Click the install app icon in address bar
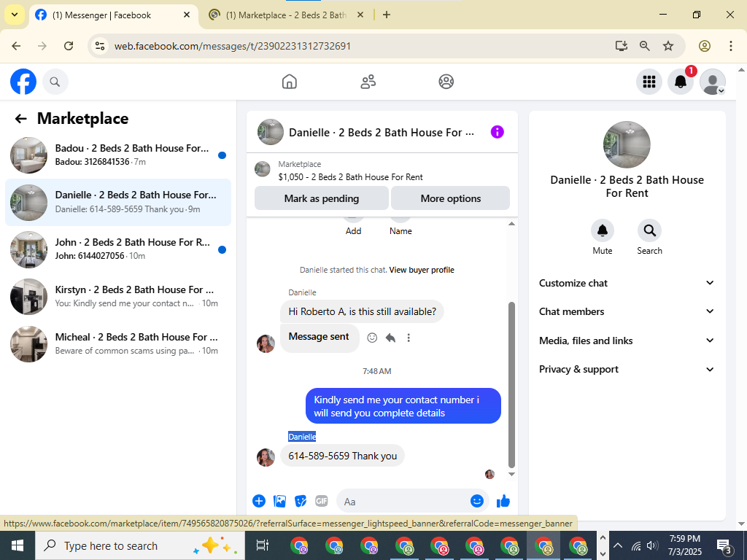Image resolution: width=747 pixels, height=560 pixels. (x=622, y=46)
